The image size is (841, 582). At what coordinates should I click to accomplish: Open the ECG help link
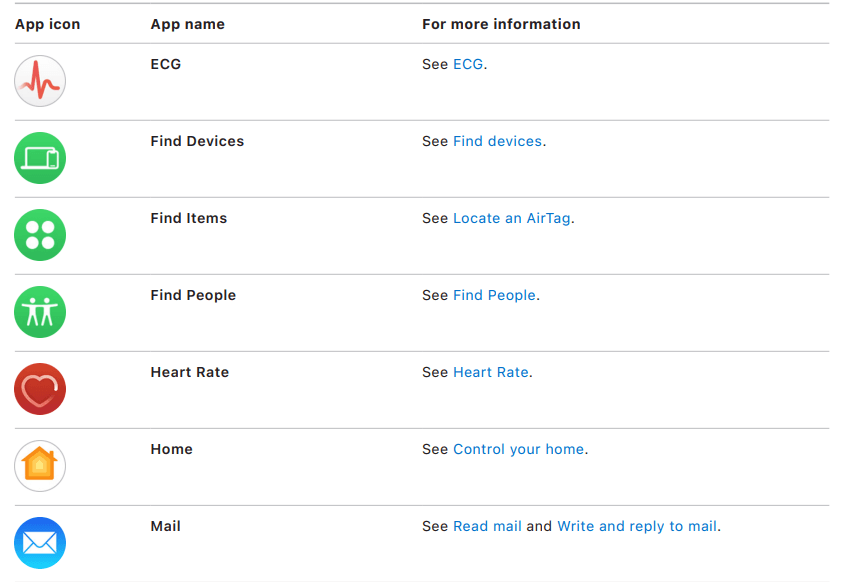(x=468, y=63)
